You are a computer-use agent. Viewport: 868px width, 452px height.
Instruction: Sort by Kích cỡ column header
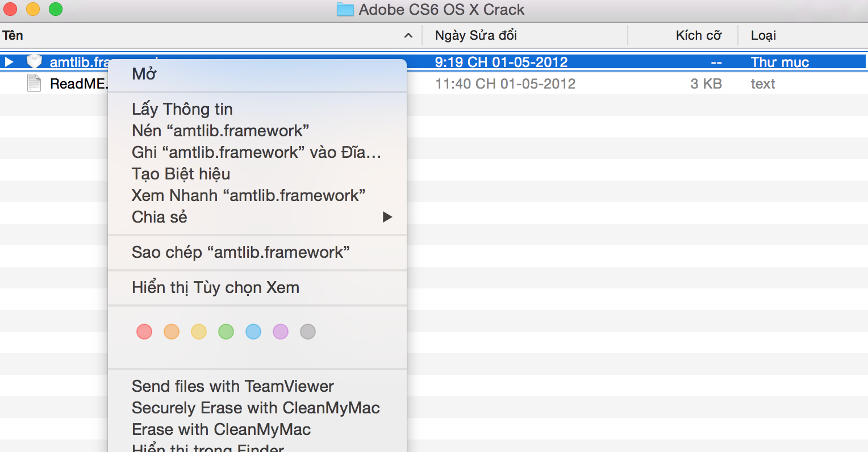pos(698,36)
